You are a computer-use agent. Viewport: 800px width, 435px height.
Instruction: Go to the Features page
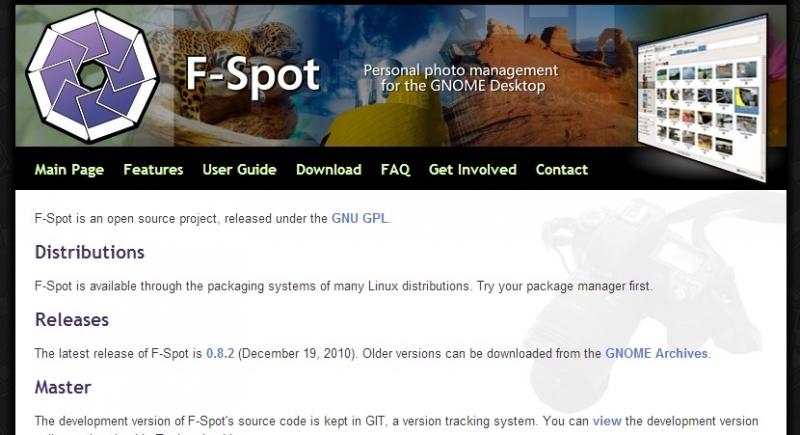pyautogui.click(x=153, y=170)
